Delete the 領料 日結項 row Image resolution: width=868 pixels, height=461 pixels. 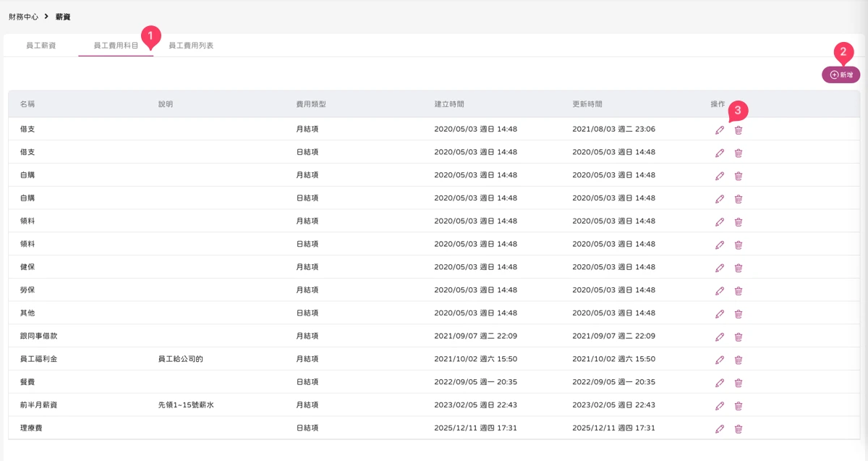[x=739, y=245]
